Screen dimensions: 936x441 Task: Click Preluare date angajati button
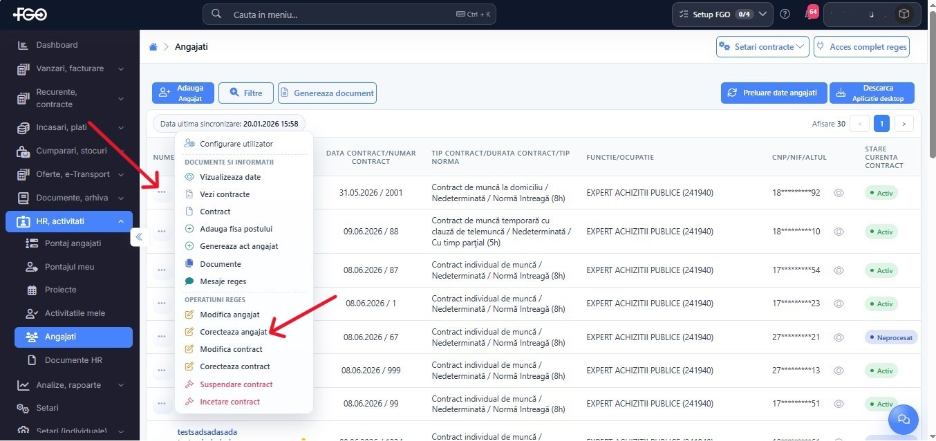(x=774, y=93)
